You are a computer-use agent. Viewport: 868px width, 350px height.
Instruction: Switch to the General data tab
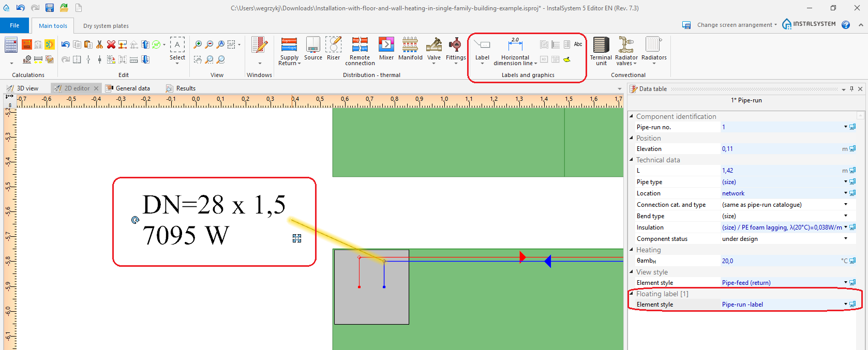tap(128, 88)
